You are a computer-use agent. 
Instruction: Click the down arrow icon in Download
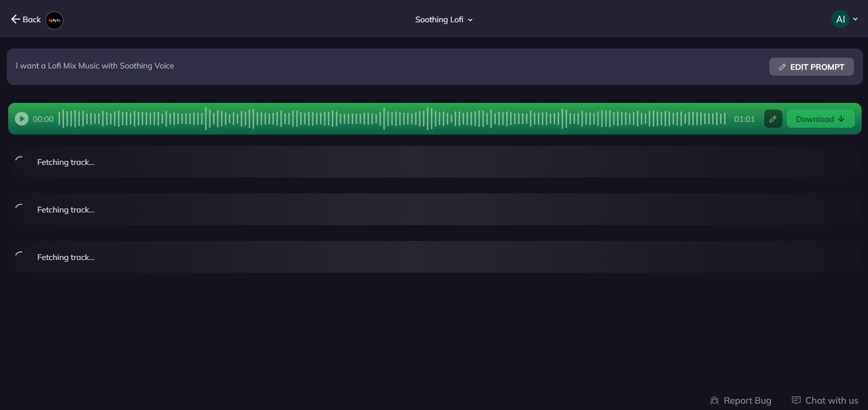click(841, 119)
